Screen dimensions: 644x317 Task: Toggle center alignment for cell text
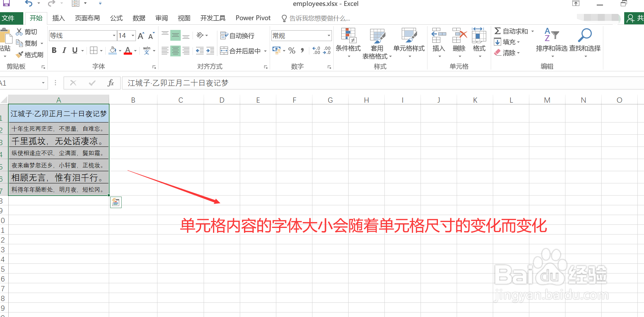(175, 50)
